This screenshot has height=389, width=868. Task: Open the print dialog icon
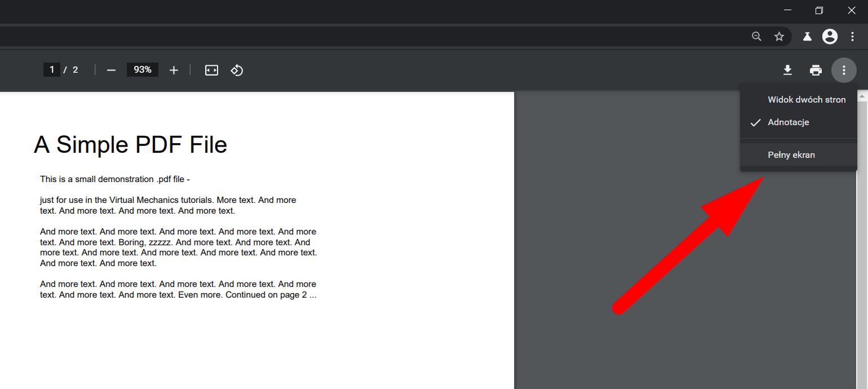[x=816, y=70]
